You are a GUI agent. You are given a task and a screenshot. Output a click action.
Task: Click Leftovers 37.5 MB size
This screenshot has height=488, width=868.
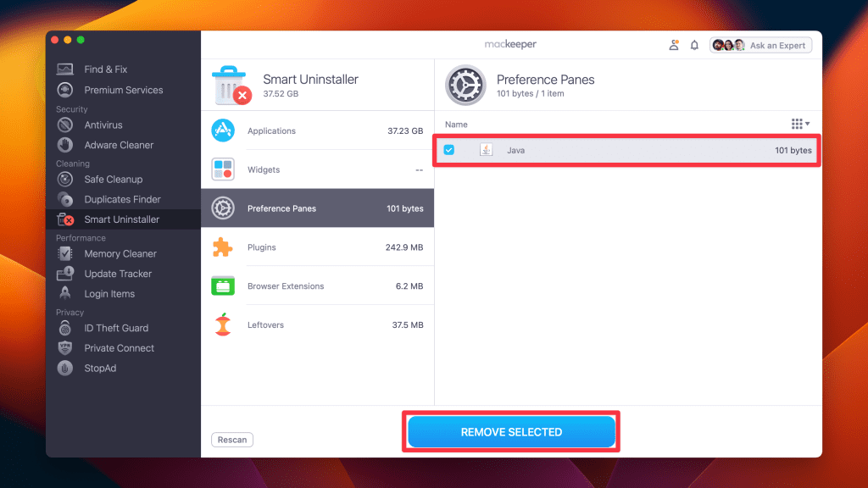[408, 324]
